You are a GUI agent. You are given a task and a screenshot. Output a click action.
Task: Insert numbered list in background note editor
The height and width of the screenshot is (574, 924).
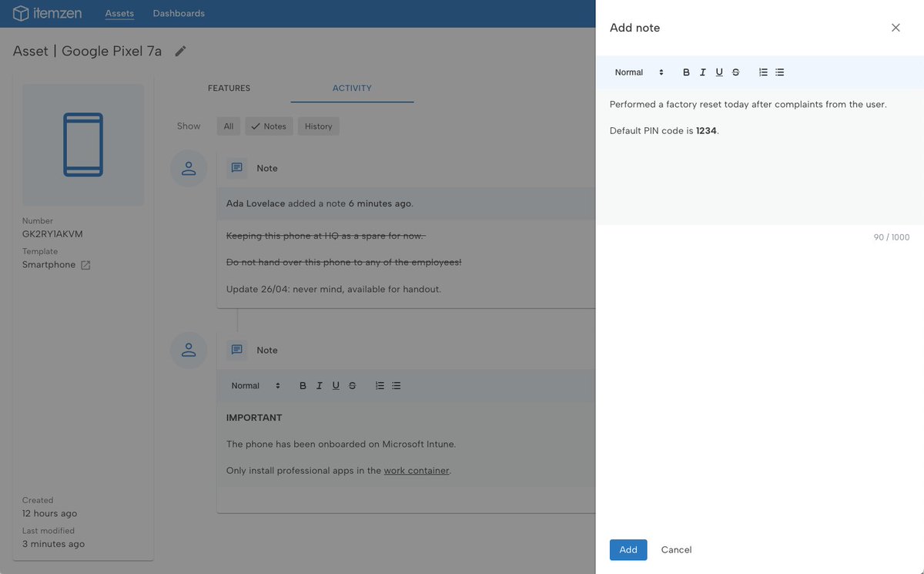[380, 385]
